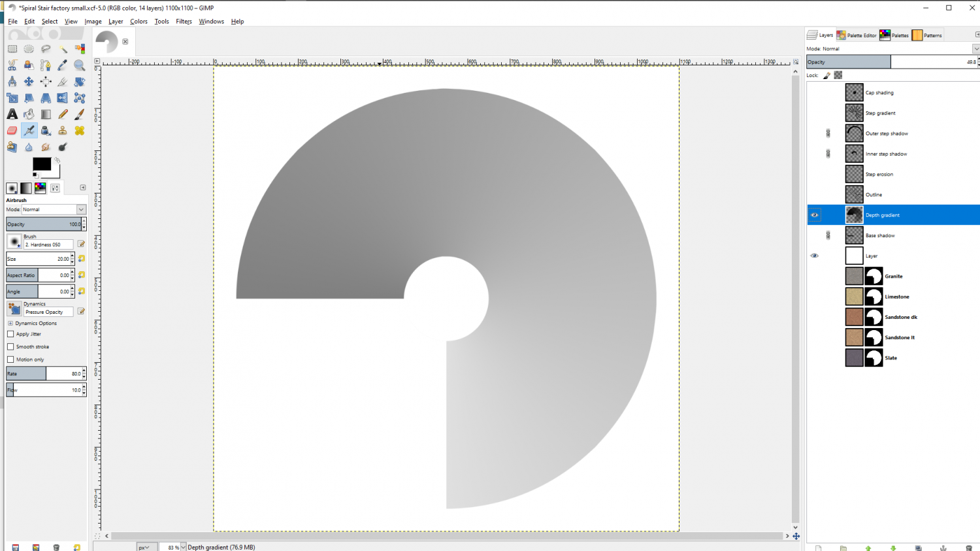This screenshot has height=551, width=980.
Task: Click the black foreground color swatch
Action: point(42,164)
